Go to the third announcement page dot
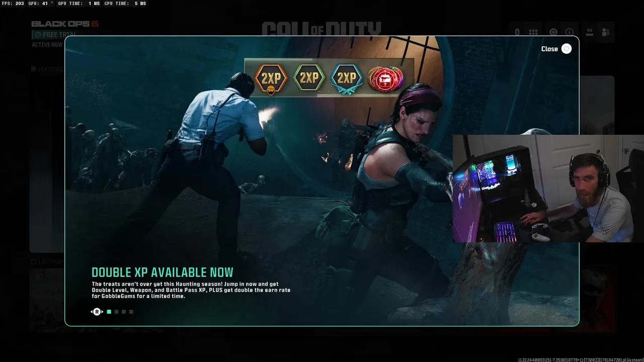 (124, 312)
